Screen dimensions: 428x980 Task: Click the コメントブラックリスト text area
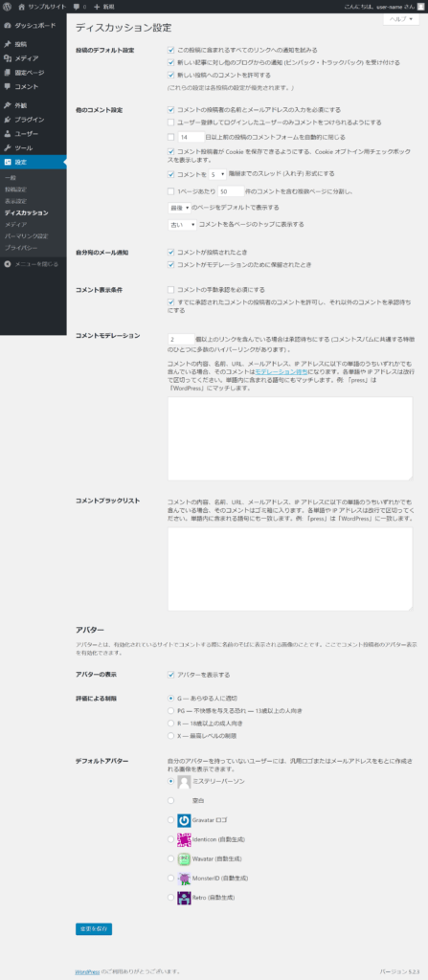[x=290, y=568]
